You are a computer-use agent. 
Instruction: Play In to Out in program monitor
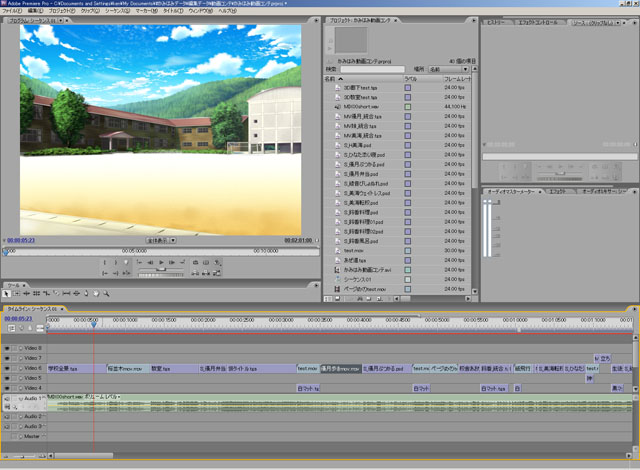tap(127, 273)
